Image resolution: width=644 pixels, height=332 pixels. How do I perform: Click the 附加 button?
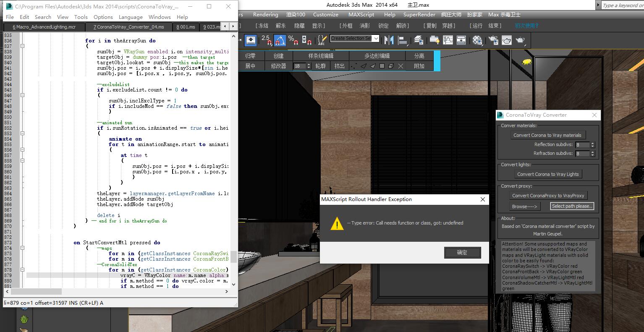point(419,66)
